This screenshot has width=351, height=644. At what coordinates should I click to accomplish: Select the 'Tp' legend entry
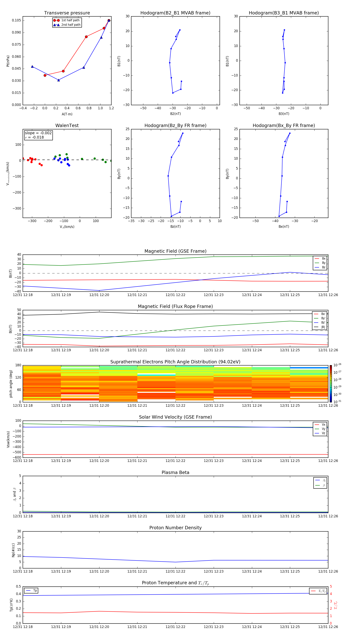click(31, 591)
